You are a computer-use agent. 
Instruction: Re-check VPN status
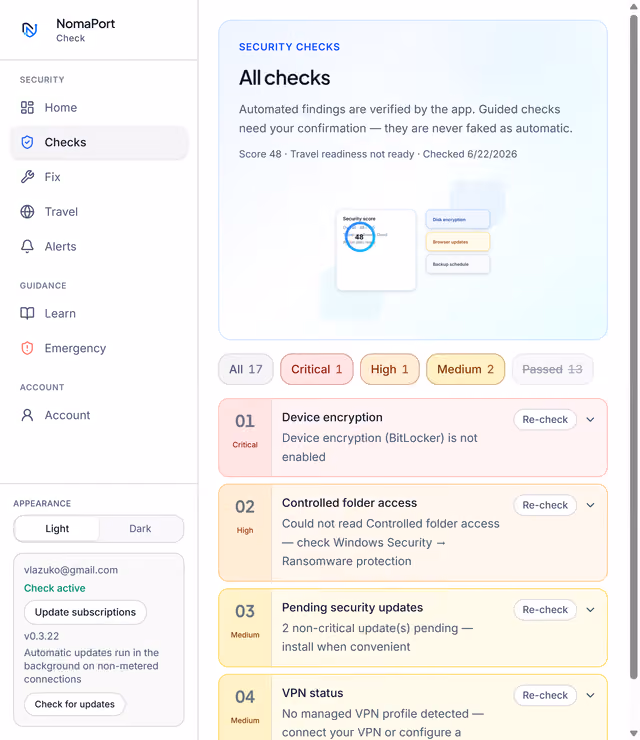pos(545,695)
